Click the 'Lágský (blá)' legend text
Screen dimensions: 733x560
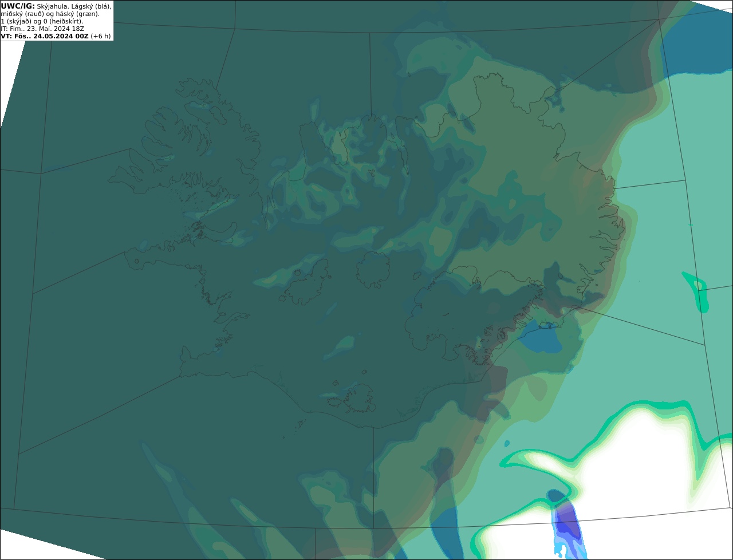[x=89, y=6]
